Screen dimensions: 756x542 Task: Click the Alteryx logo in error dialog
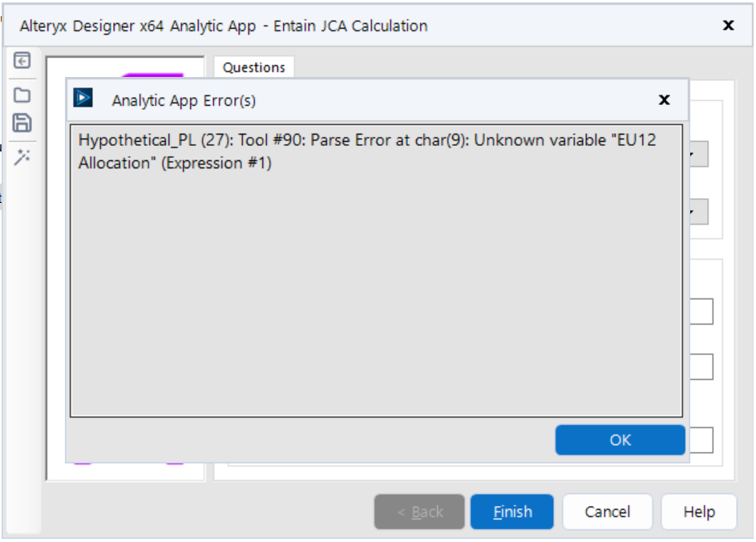pos(83,99)
